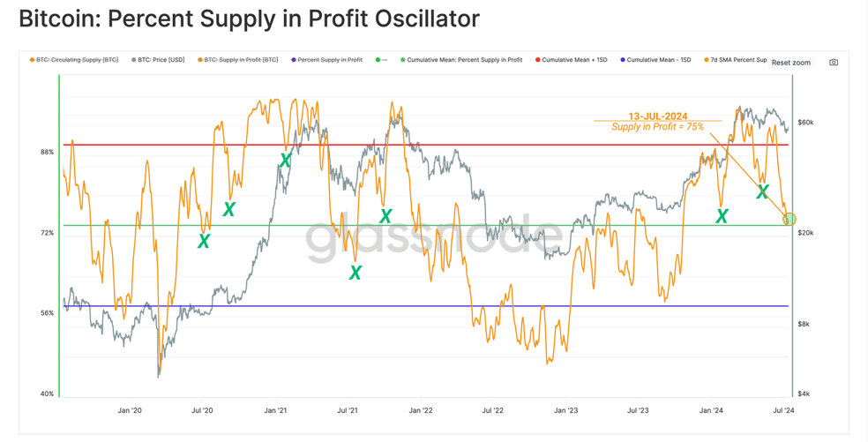Hide the Cumulative Mean - 1SD series
This screenshot has height=442, width=868.
click(655, 60)
